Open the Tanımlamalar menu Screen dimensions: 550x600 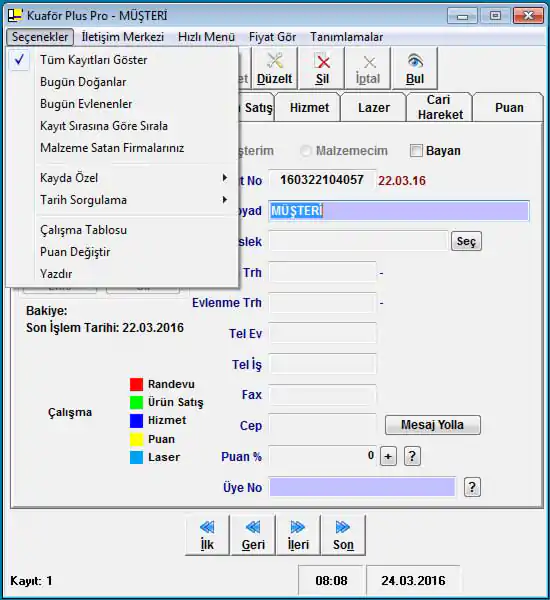tap(346, 37)
